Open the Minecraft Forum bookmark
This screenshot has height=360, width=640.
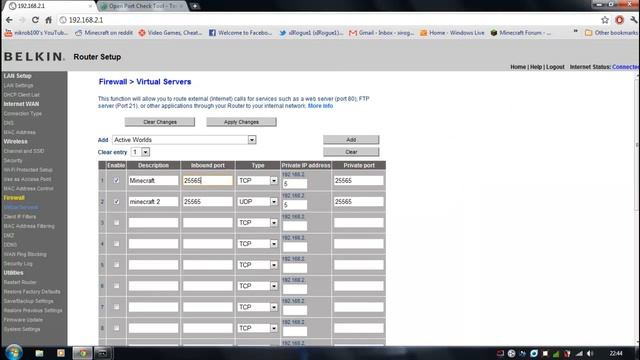(x=520, y=33)
